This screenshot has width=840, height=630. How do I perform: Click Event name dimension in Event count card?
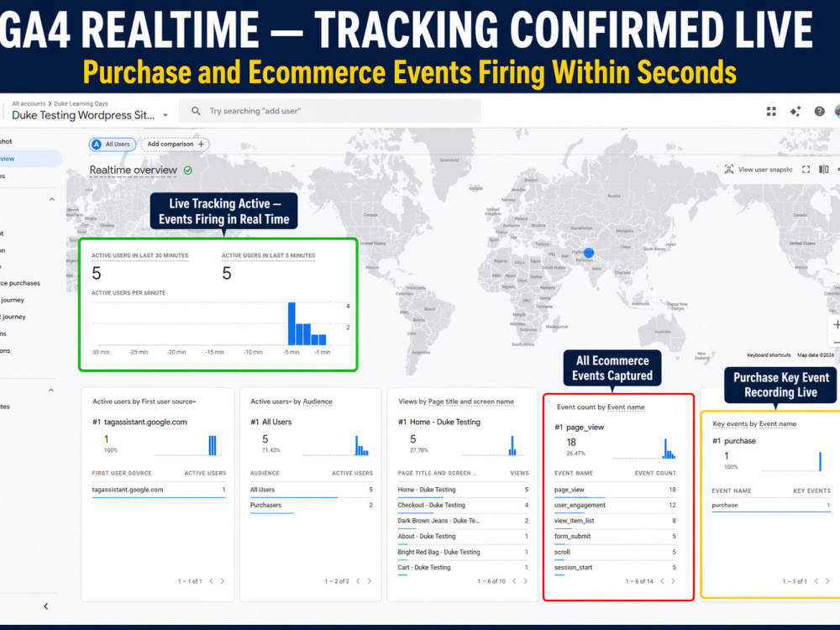pyautogui.click(x=626, y=407)
